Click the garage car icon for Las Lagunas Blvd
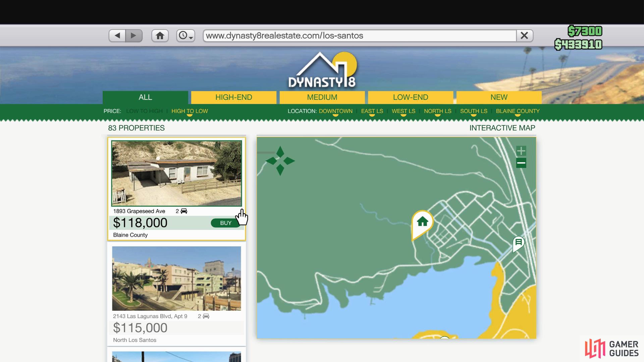The image size is (644, 362). [206, 316]
